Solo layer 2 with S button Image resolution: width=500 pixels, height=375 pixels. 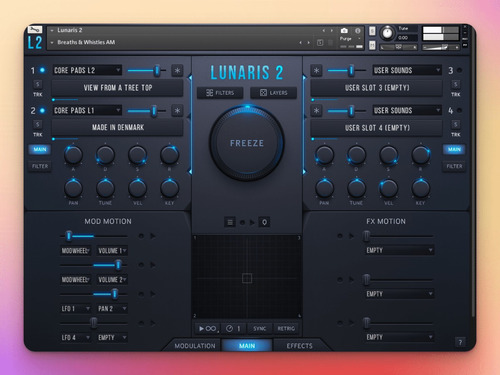(x=38, y=124)
